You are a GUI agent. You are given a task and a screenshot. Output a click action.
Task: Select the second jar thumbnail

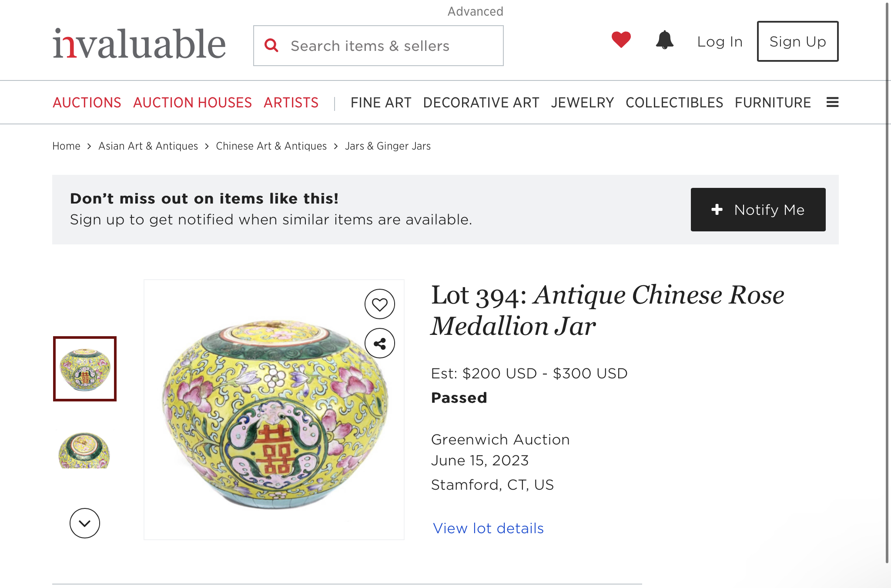tap(85, 450)
